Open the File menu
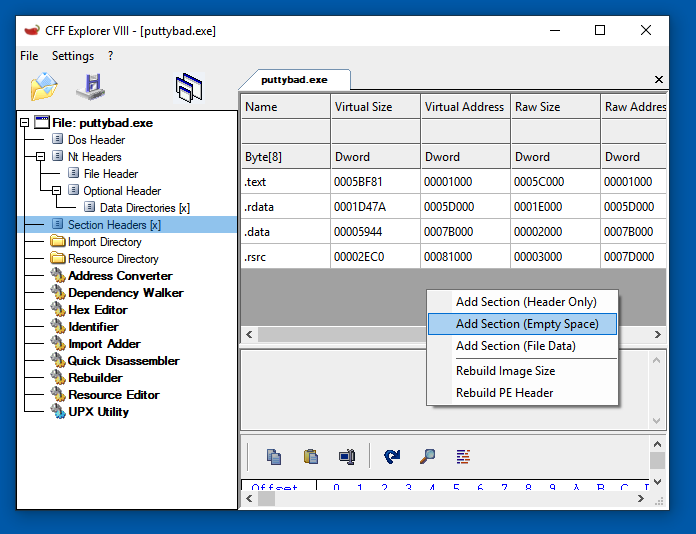Screen dimensions: 696x534 click(29, 56)
